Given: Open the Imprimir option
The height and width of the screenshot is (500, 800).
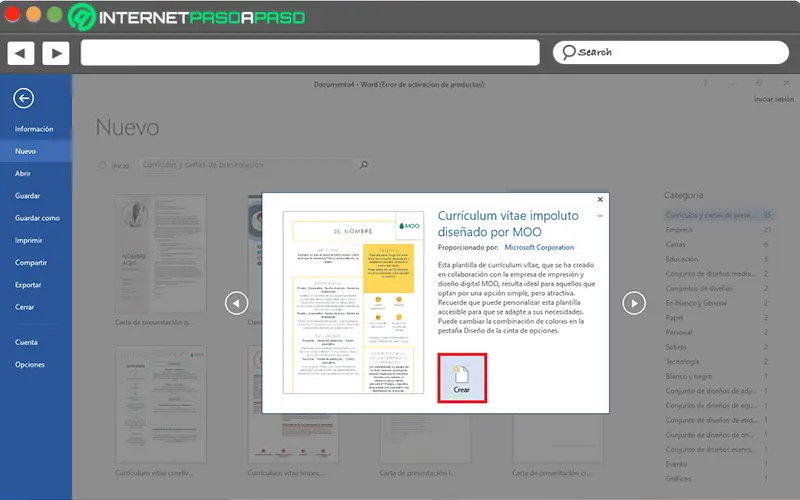Looking at the screenshot, I should (x=29, y=240).
